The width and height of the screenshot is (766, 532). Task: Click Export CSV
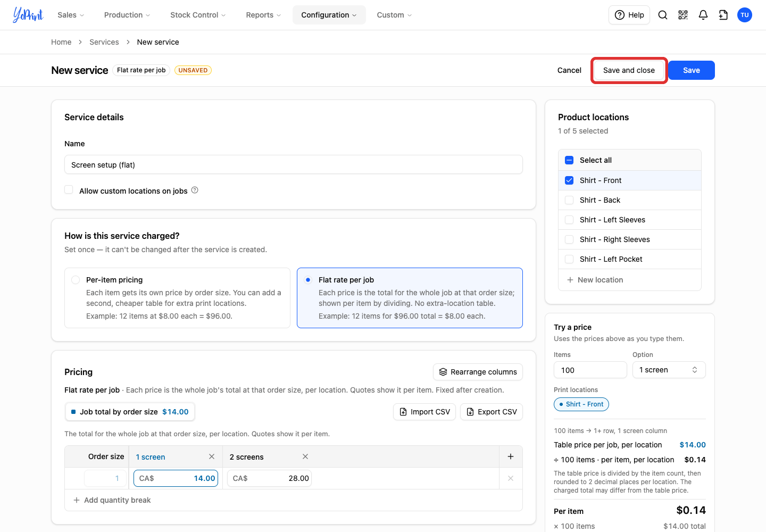pos(492,412)
